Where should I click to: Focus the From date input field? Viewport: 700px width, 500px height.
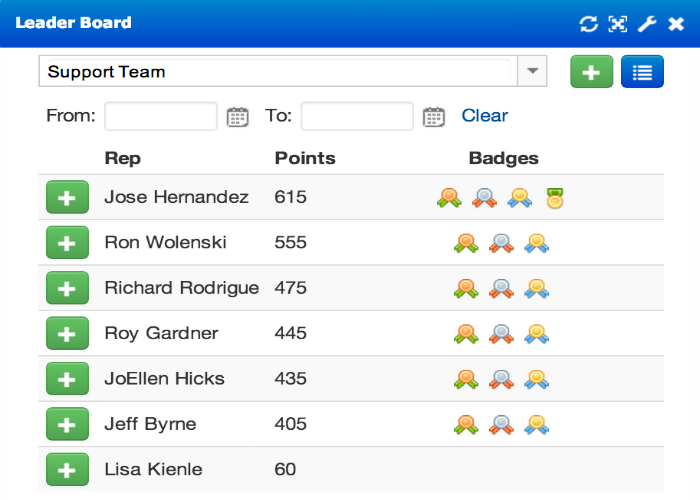pos(161,116)
